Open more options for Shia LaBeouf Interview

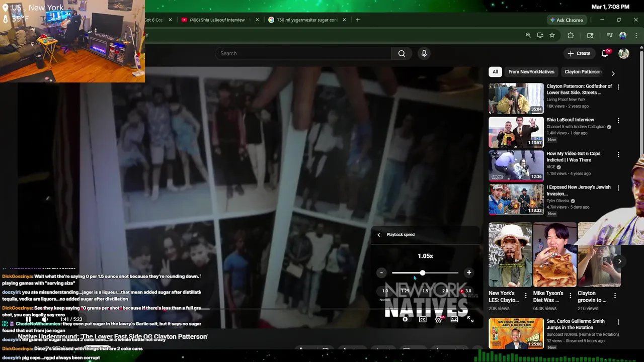(x=618, y=121)
